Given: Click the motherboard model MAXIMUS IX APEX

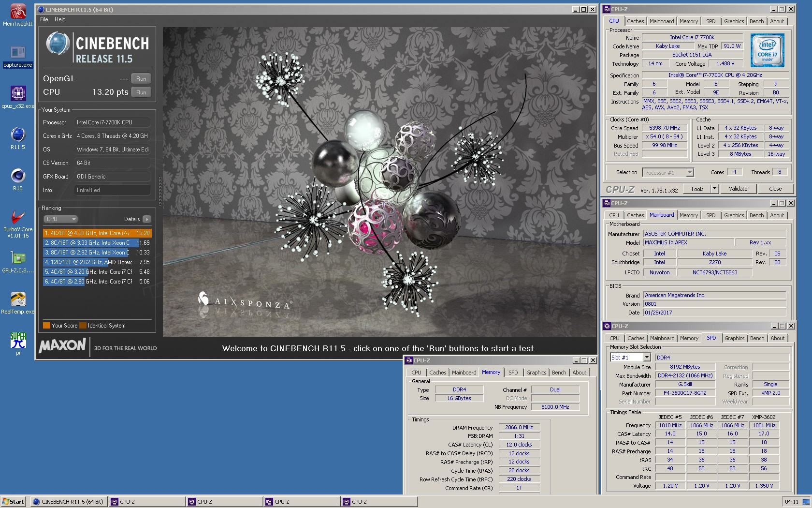Looking at the screenshot, I should tap(688, 243).
